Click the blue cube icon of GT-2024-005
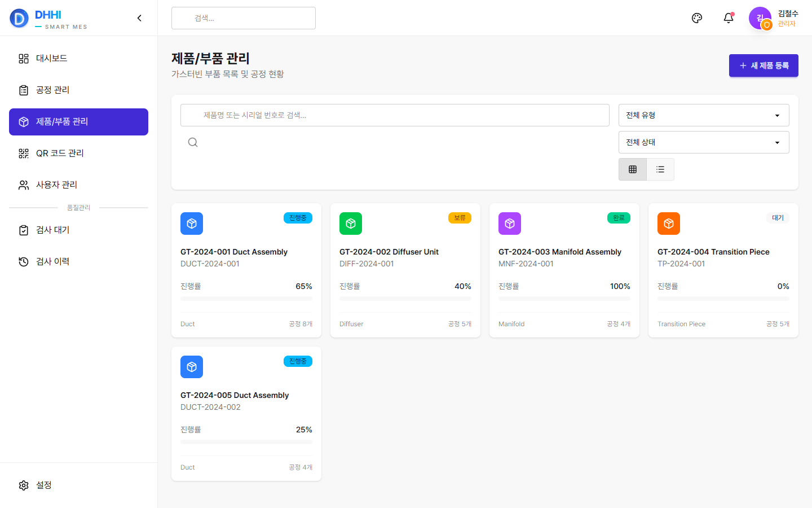The image size is (812, 508). pyautogui.click(x=192, y=367)
